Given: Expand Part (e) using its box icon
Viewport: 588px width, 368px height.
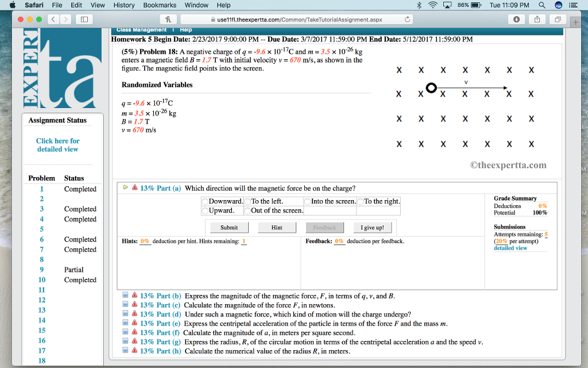Looking at the screenshot, I should point(125,323).
